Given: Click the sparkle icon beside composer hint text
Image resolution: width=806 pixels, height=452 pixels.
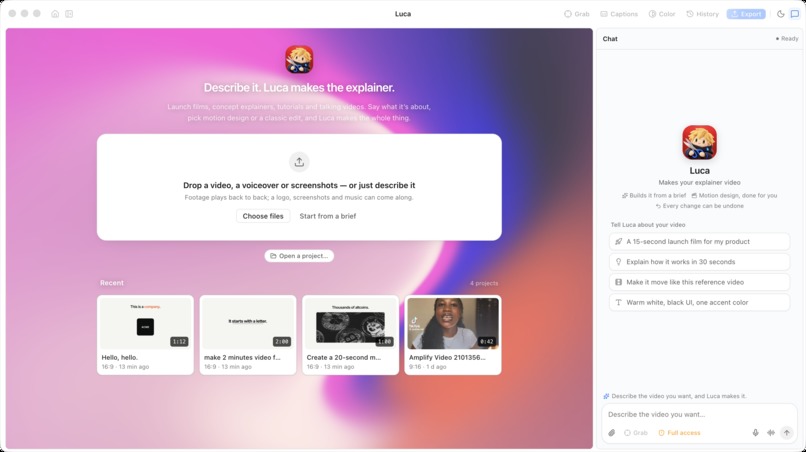Looking at the screenshot, I should tap(606, 396).
